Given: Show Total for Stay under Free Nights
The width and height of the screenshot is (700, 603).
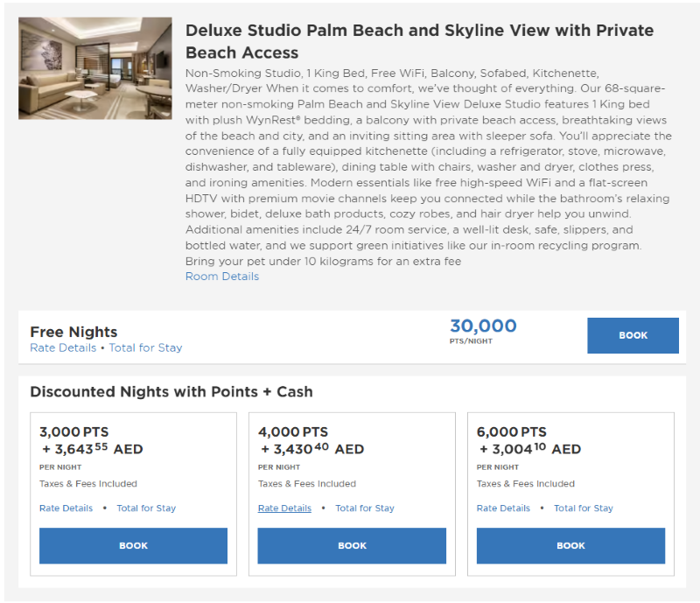Looking at the screenshot, I should coord(145,347).
